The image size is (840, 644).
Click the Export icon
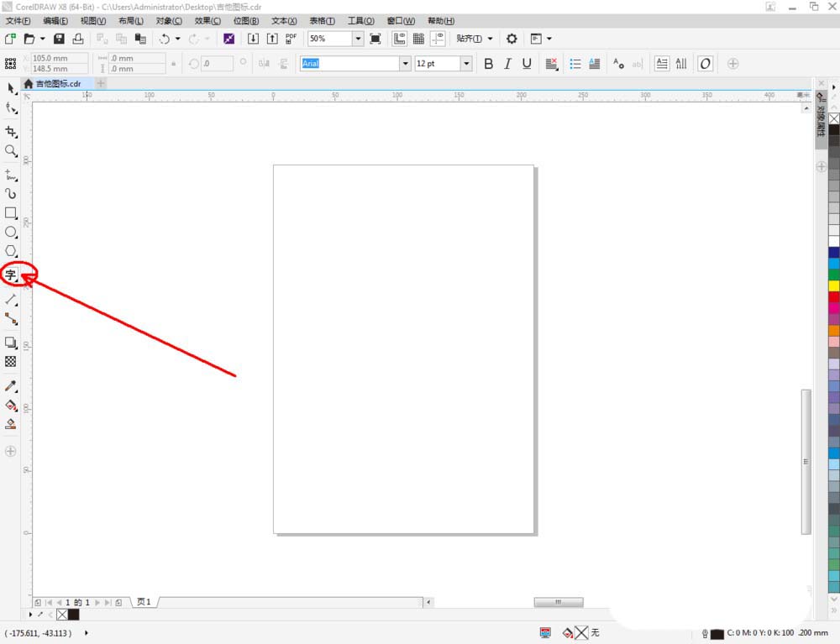[272, 39]
